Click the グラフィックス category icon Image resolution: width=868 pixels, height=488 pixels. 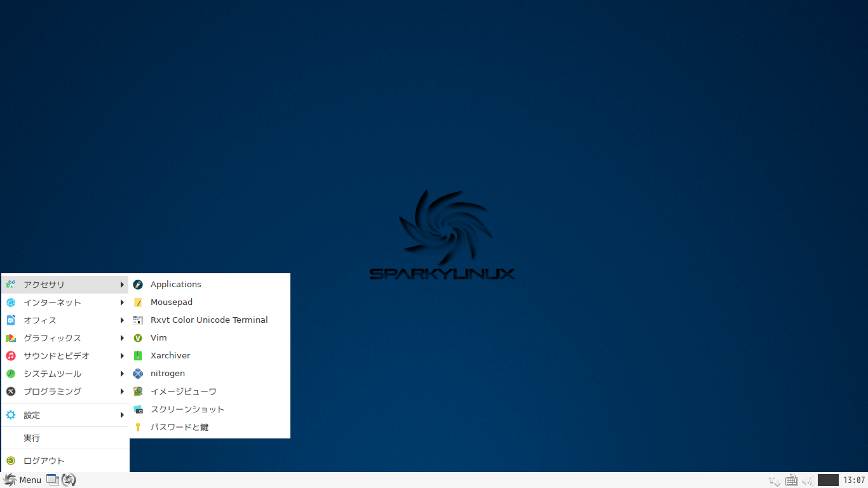[11, 338]
